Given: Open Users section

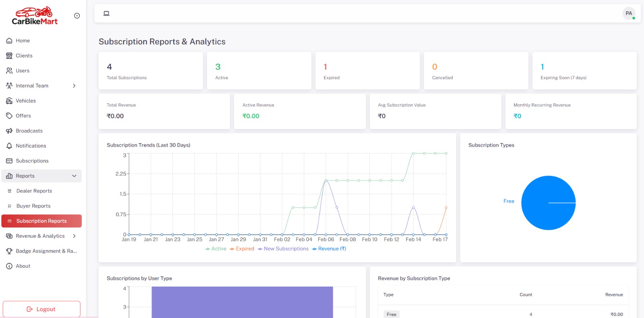Looking at the screenshot, I should (41, 71).
